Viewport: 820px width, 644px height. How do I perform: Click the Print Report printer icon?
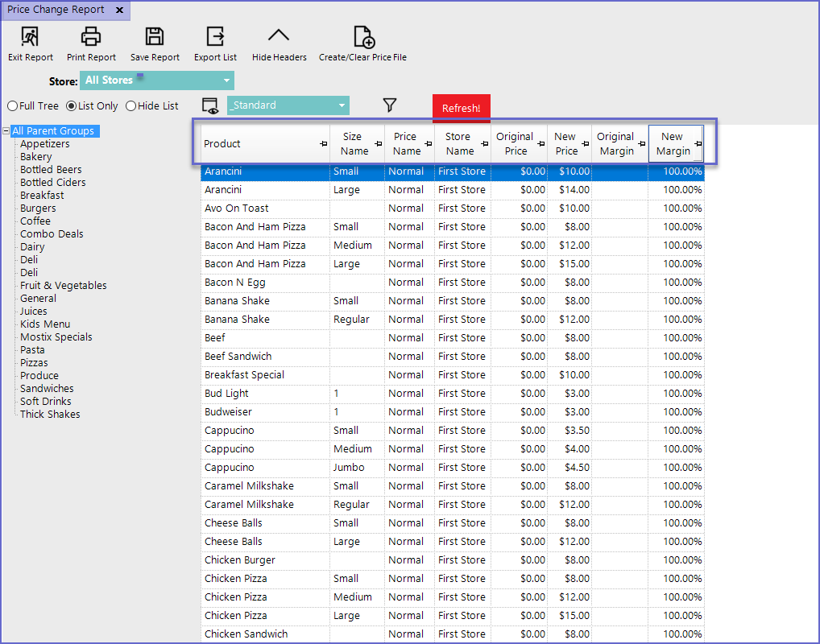pos(91,37)
